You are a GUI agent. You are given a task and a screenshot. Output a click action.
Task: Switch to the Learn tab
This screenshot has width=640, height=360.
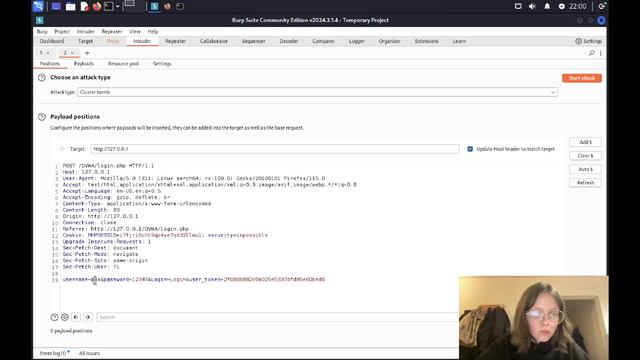[x=459, y=41]
